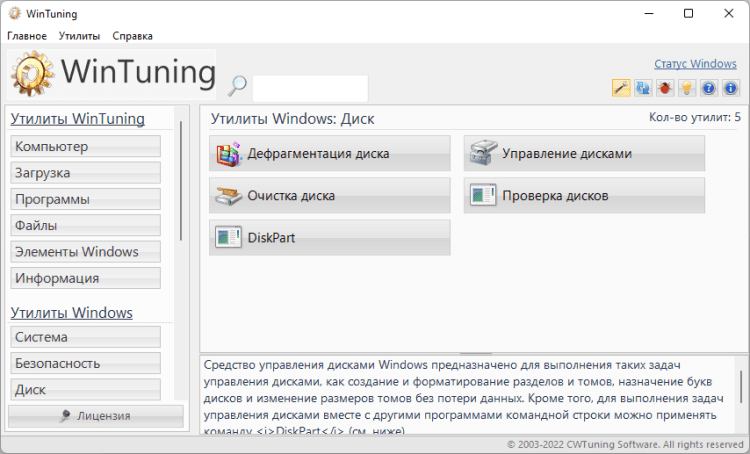
Task: Select the wrench settings icon
Action: pyautogui.click(x=621, y=88)
